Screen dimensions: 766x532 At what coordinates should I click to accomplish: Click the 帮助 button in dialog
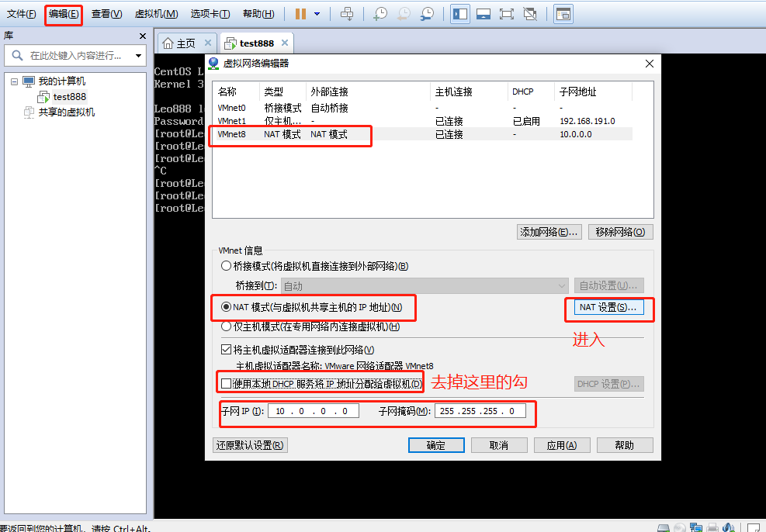625,445
